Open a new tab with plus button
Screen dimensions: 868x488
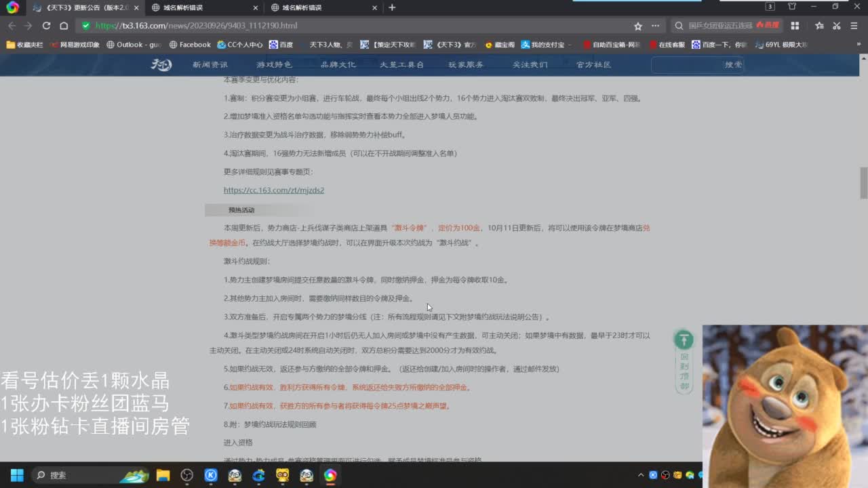click(x=392, y=7)
